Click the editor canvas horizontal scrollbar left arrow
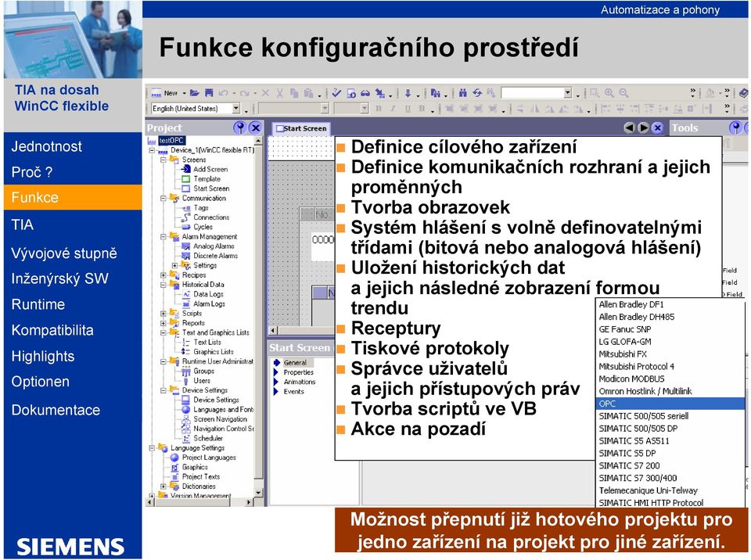The width and height of the screenshot is (751, 560). click(273, 330)
